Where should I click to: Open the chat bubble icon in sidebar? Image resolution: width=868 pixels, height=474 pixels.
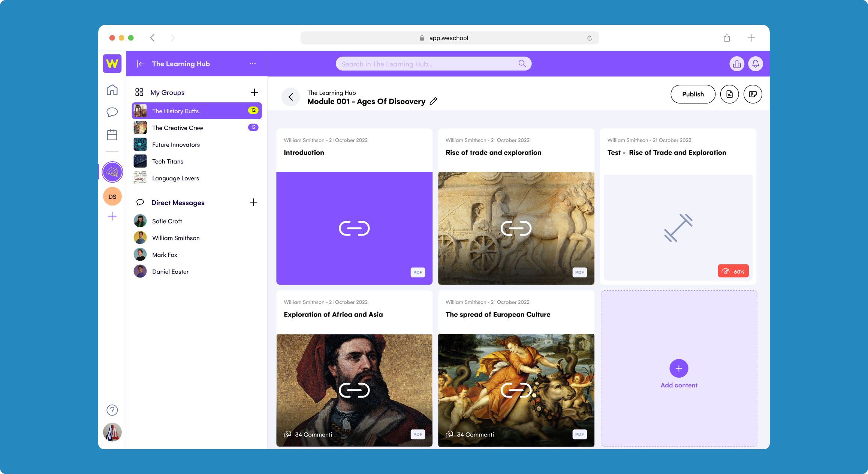[x=112, y=112]
